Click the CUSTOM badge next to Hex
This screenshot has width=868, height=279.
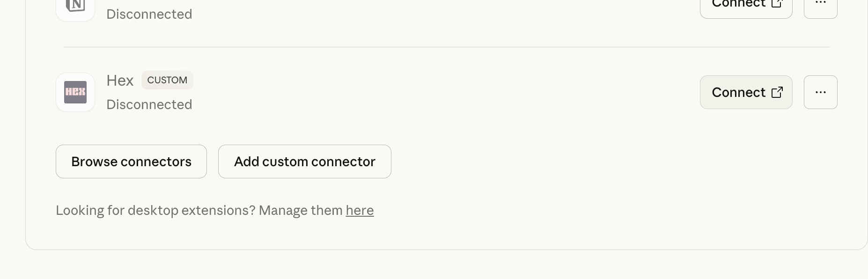167,80
